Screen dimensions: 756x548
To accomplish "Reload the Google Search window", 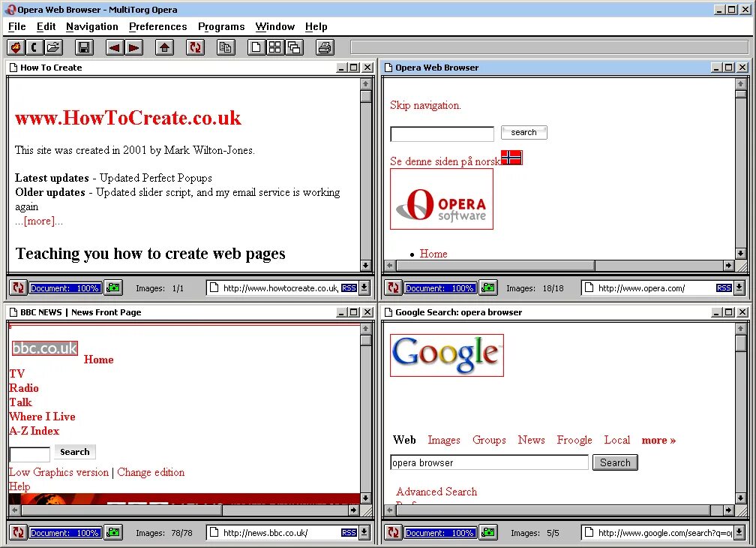I will pos(394,532).
